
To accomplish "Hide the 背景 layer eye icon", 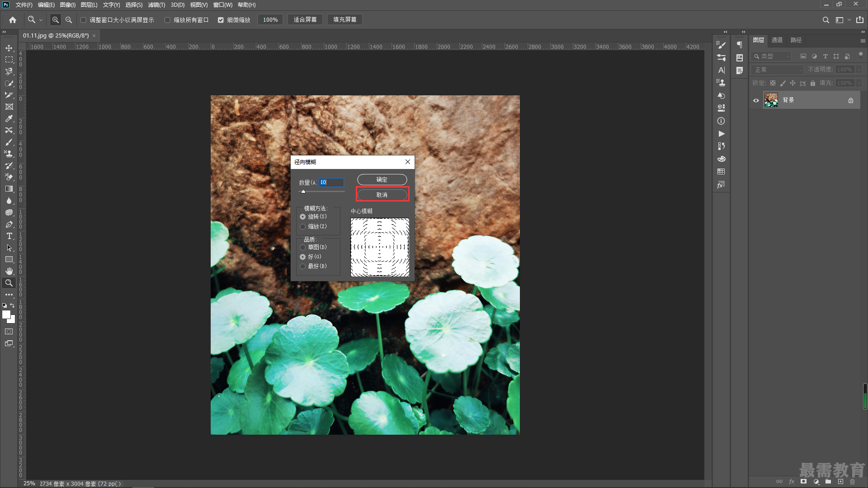I will point(756,100).
